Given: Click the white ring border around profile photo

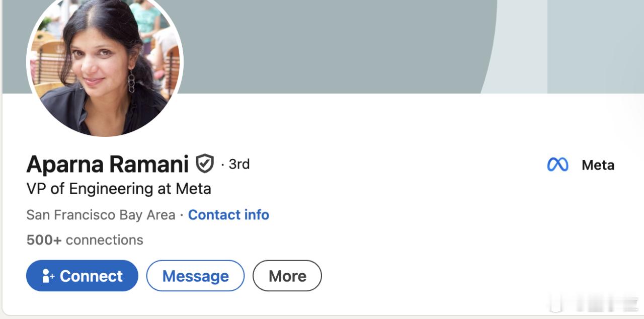Looking at the screenshot, I should pos(181,61).
